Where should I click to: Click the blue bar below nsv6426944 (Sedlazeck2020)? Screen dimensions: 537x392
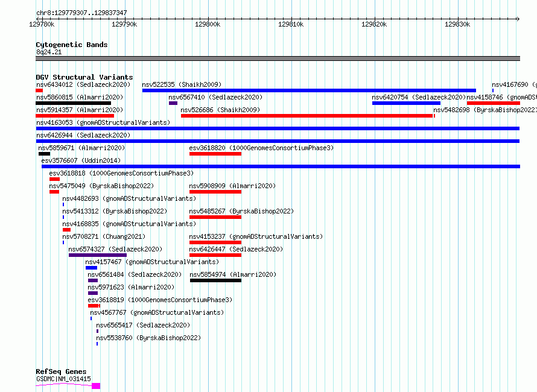(x=278, y=141)
